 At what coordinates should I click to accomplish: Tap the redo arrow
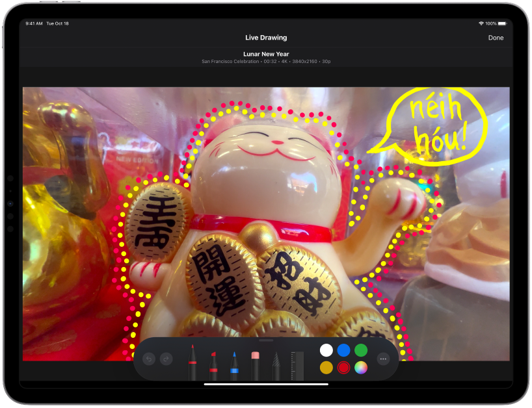click(x=167, y=359)
